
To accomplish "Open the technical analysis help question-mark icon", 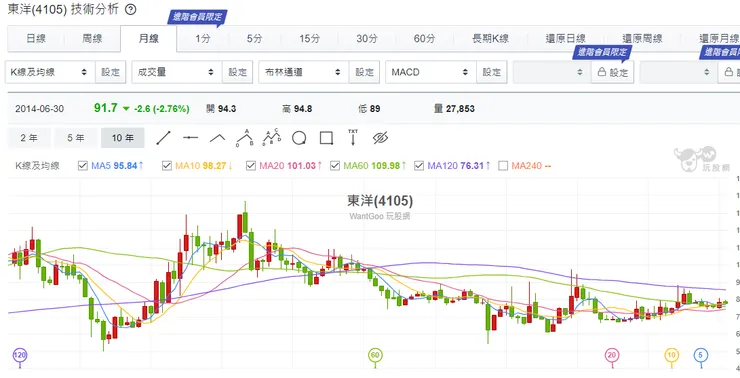I will pyautogui.click(x=131, y=9).
